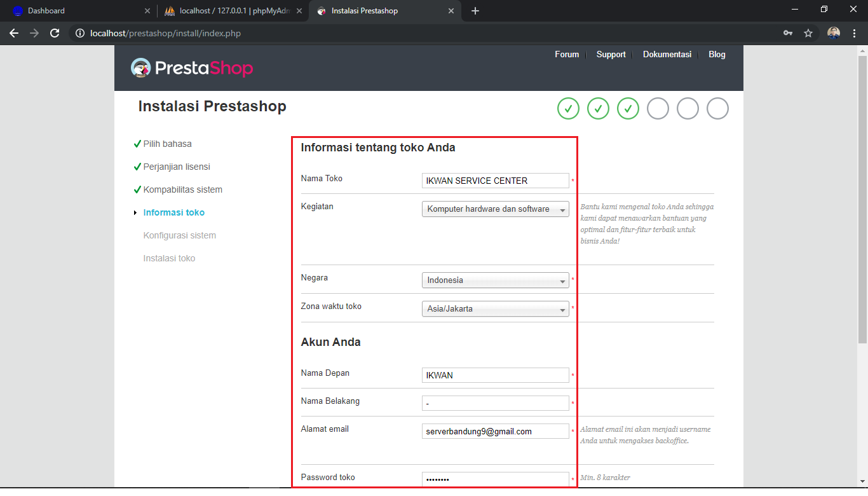This screenshot has width=868, height=496.
Task: Close the Dashboard tab
Action: point(147,11)
